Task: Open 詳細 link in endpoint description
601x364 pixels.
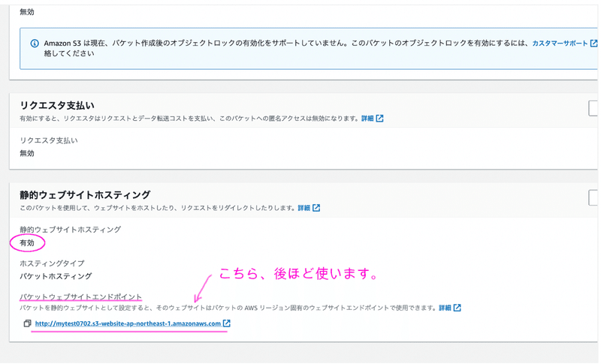Action: coord(445,308)
